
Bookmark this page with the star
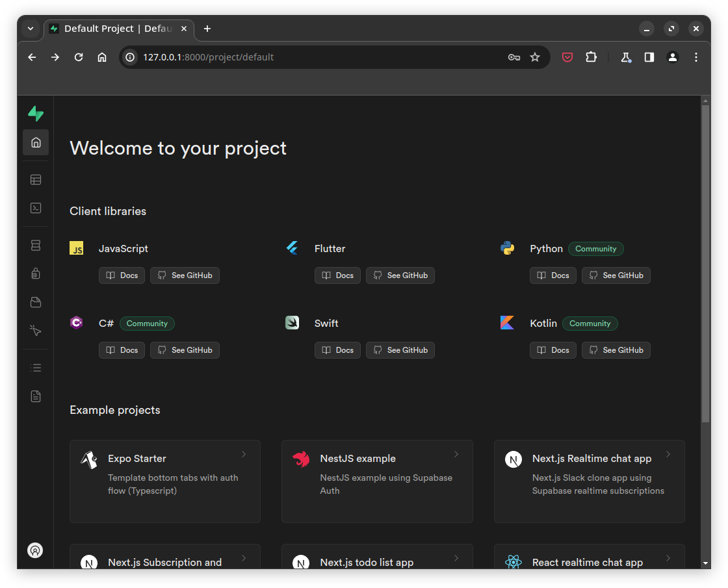[535, 57]
